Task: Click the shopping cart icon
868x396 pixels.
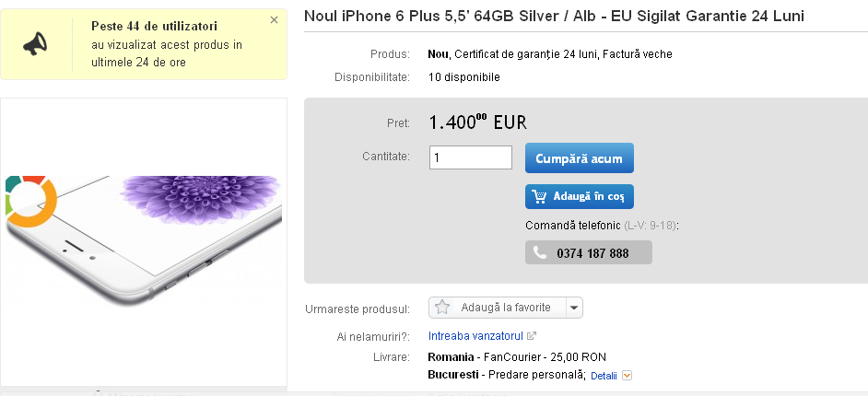Action: tap(538, 197)
